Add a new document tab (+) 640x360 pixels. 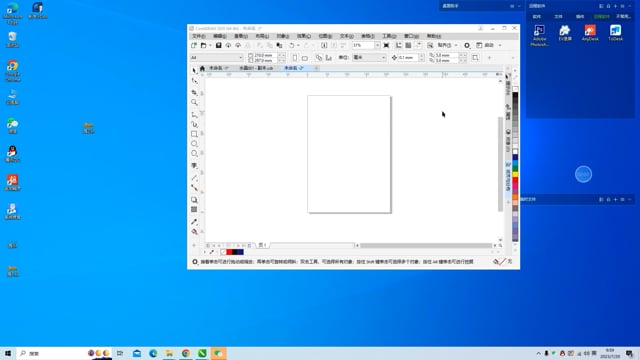pos(317,68)
